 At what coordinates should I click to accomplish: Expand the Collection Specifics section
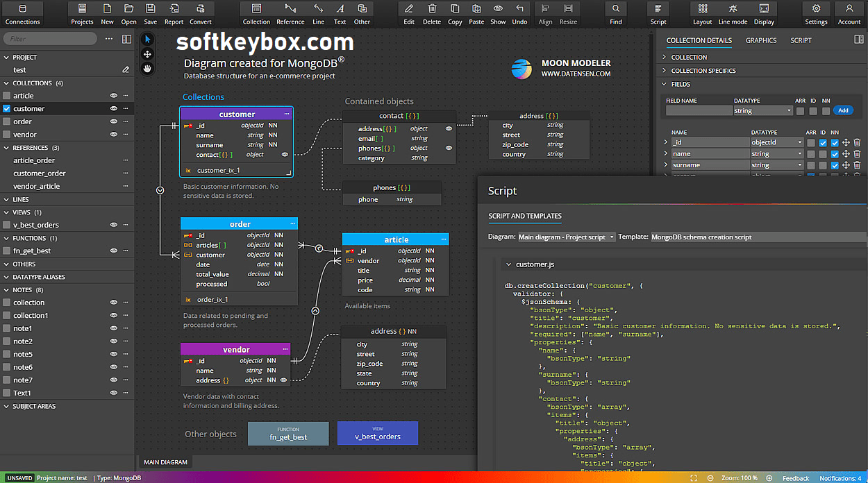coord(703,71)
